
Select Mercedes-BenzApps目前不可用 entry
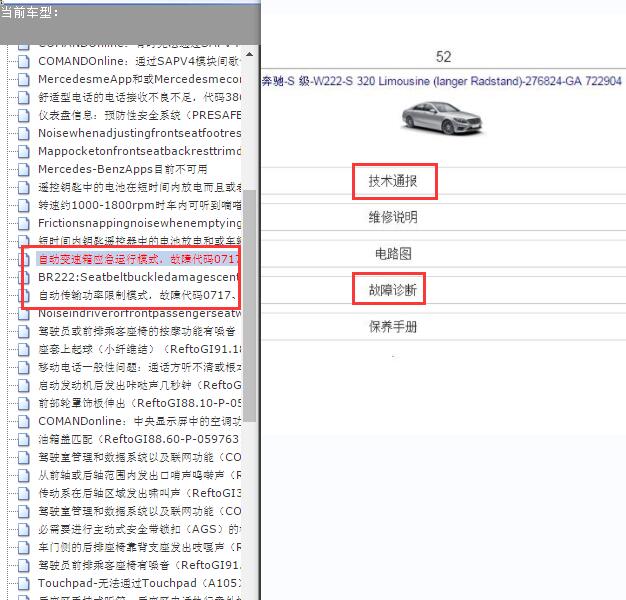coord(123,169)
